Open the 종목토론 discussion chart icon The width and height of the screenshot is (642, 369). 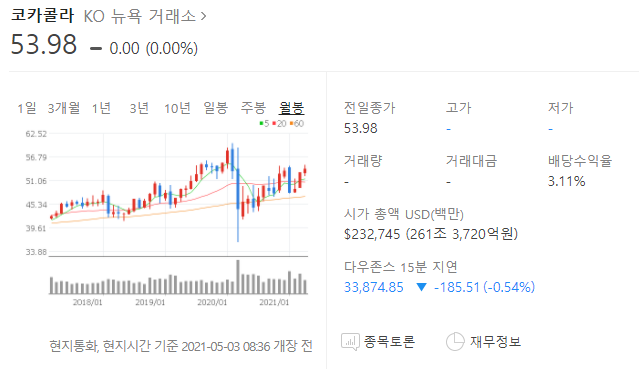pos(350,342)
